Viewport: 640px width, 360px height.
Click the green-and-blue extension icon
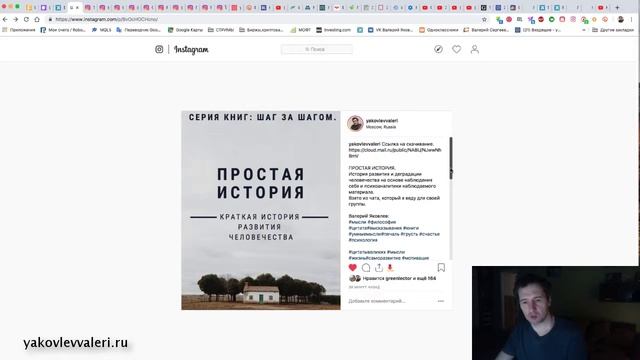(499, 19)
